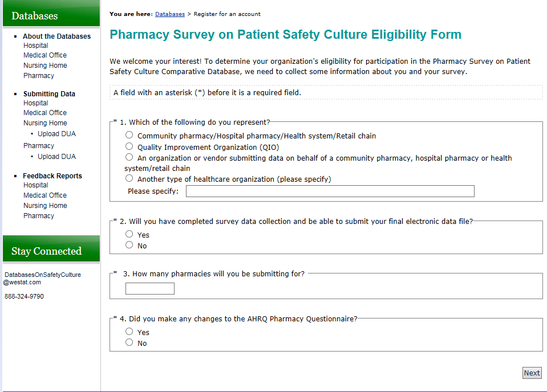Answer Yes to completed survey data collection
Image resolution: width=547 pixels, height=392 pixels.
(129, 234)
